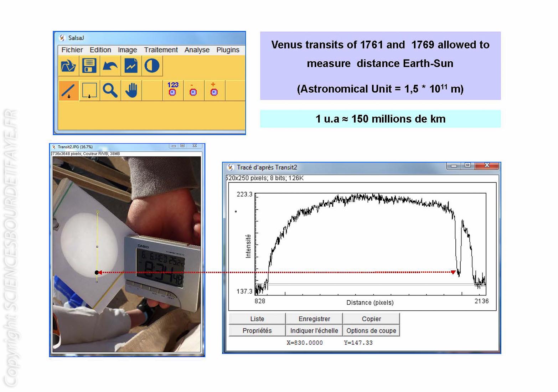Viewport: 558px width, 392px height.
Task: Click the undo arrow icon in SalsaJ
Action: coord(110,66)
